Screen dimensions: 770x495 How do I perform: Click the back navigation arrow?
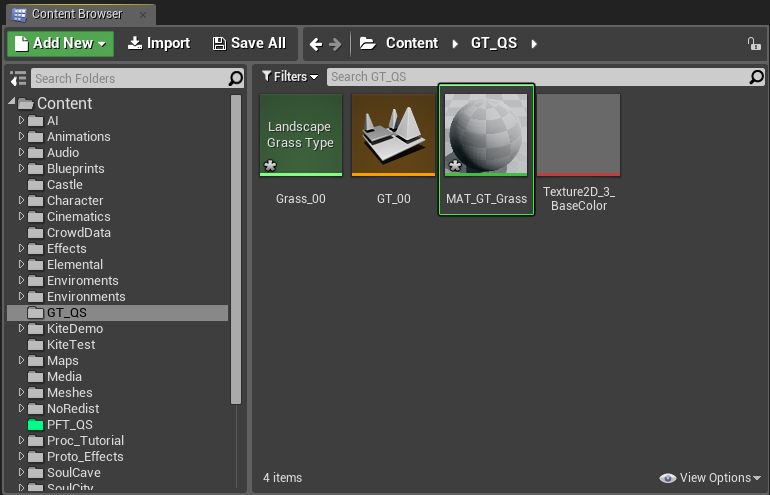(316, 44)
